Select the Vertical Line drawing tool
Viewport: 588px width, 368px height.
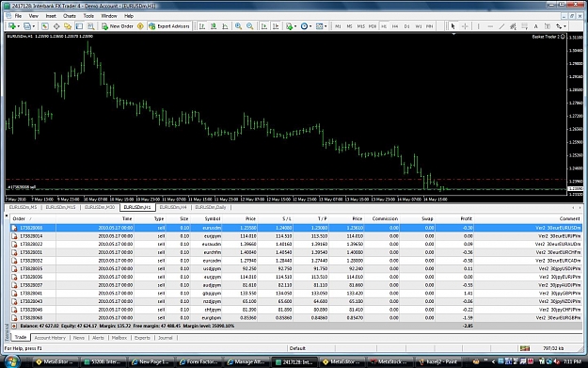click(479, 26)
